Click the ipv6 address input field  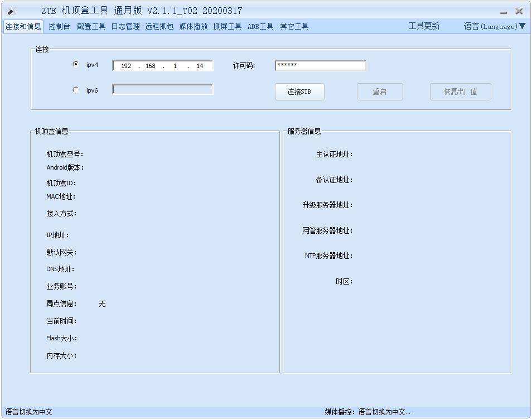(x=163, y=90)
